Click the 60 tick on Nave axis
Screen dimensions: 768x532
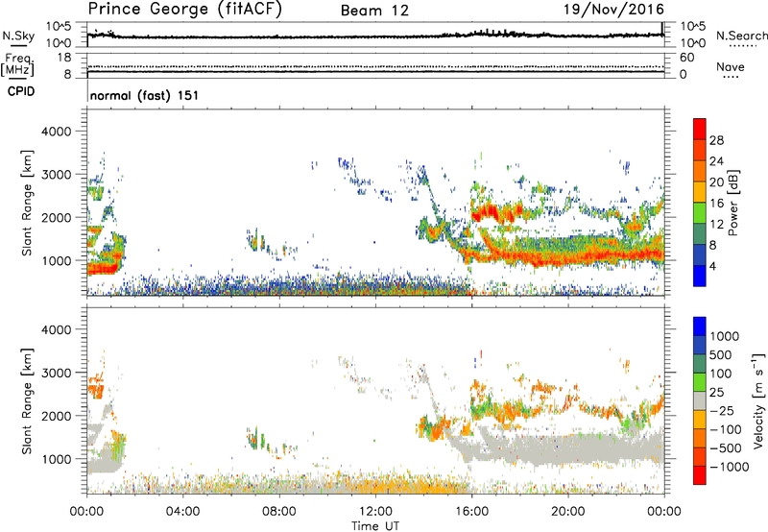point(686,58)
